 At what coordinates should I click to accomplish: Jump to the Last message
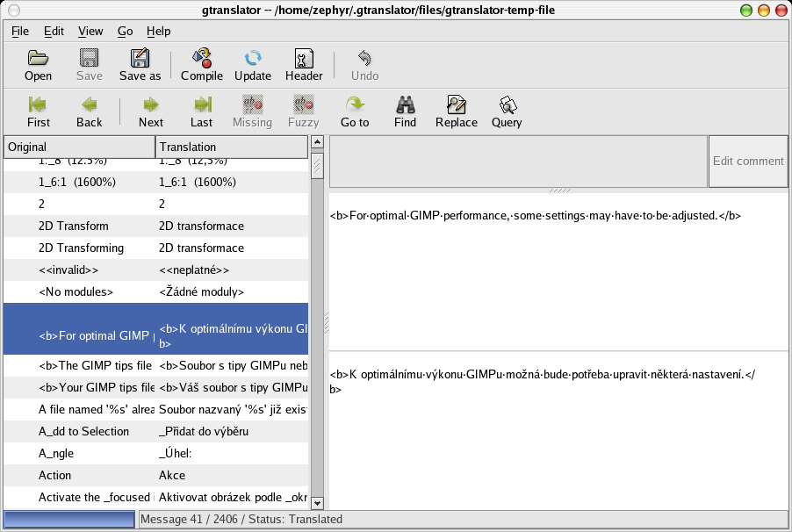coord(201,111)
